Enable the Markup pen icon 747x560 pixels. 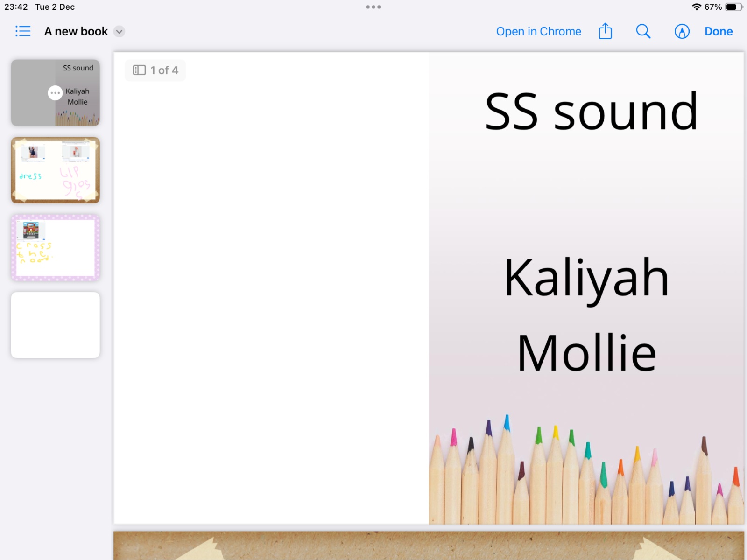pyautogui.click(x=682, y=31)
